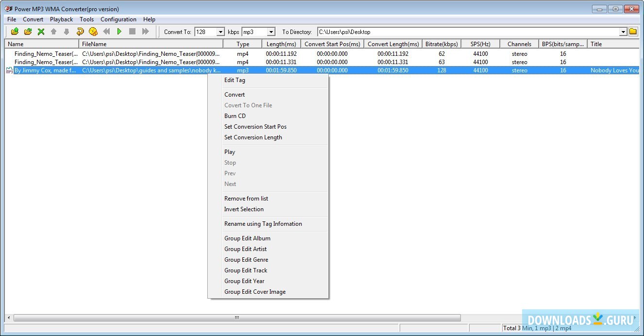Open the To Directory path dropdown
644x336 pixels.
623,31
